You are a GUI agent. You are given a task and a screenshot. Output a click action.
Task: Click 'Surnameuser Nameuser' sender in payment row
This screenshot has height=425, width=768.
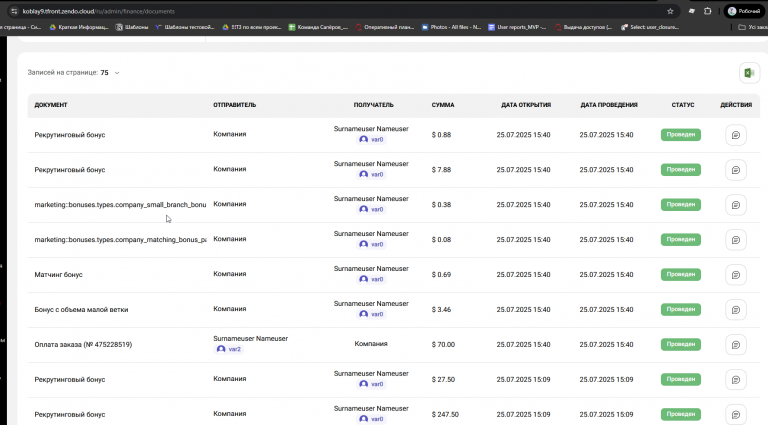click(250, 338)
